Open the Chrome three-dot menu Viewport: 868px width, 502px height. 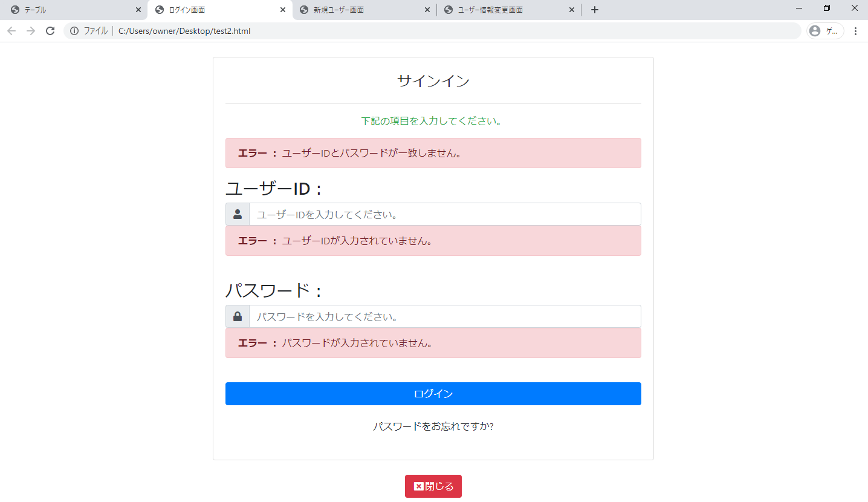855,31
